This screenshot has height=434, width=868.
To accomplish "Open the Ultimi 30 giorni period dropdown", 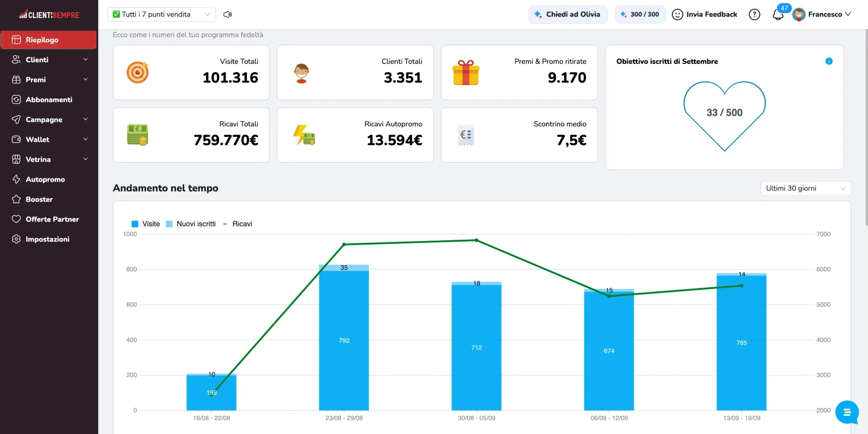I will (x=806, y=188).
